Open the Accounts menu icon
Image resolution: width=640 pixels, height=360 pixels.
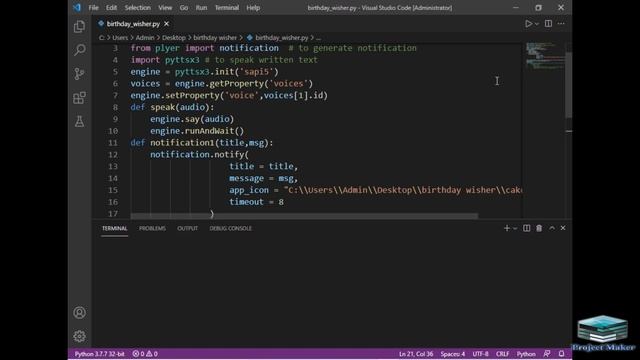pos(80,313)
